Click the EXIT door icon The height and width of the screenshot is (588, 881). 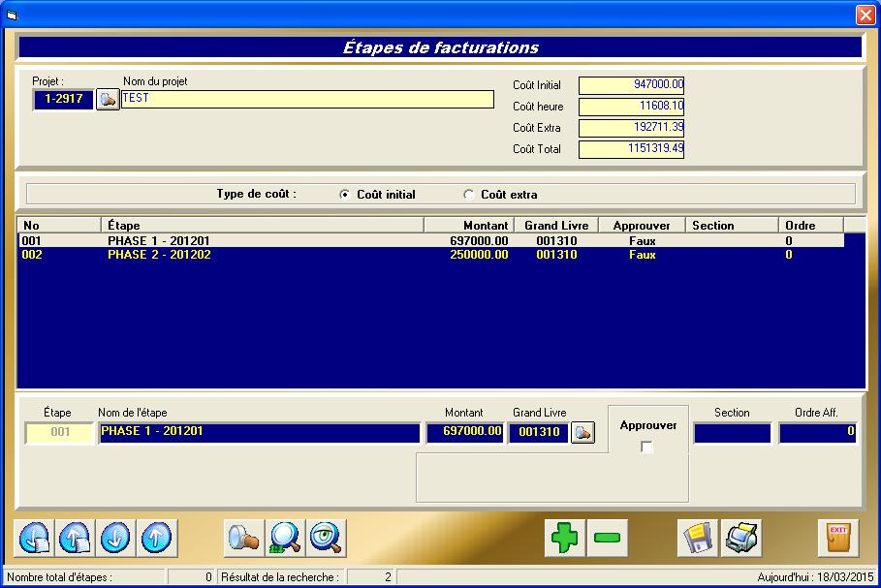(837, 538)
